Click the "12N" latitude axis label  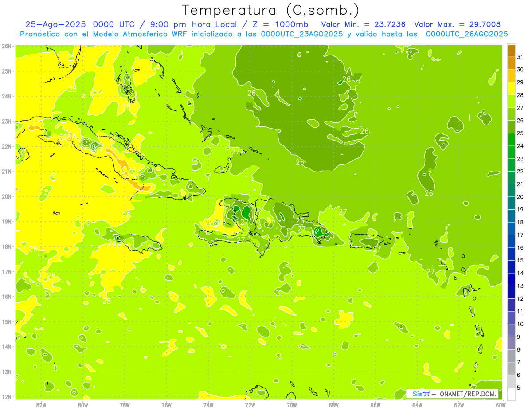(6, 397)
